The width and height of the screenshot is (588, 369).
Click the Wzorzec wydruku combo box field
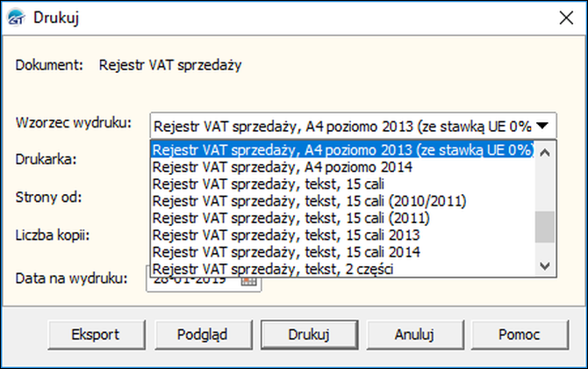tap(353, 126)
